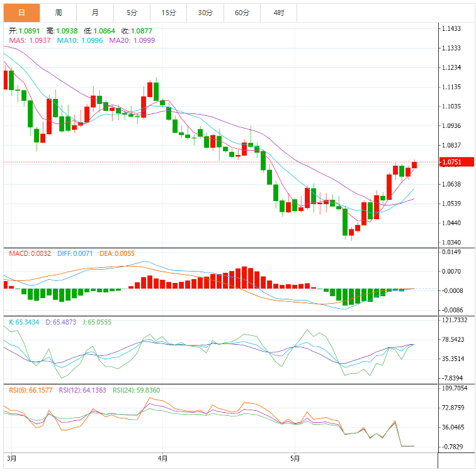Click the 72.8759 RSI axis label
The width and height of the screenshot is (476, 472).
click(x=453, y=408)
